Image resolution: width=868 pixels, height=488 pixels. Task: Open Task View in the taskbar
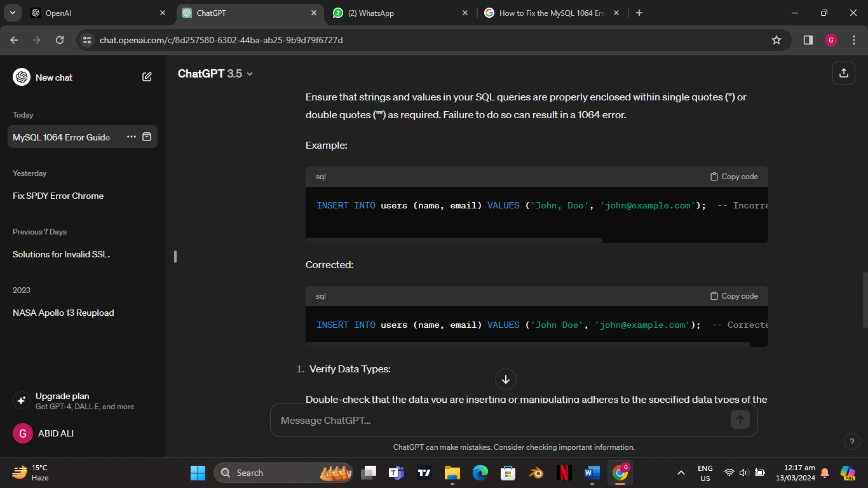pyautogui.click(x=369, y=473)
